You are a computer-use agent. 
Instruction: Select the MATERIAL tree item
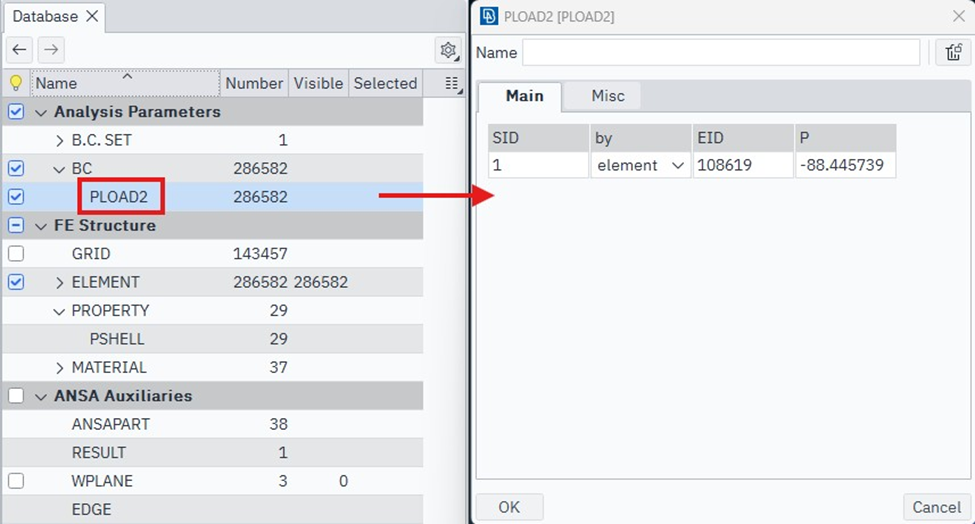coord(109,367)
